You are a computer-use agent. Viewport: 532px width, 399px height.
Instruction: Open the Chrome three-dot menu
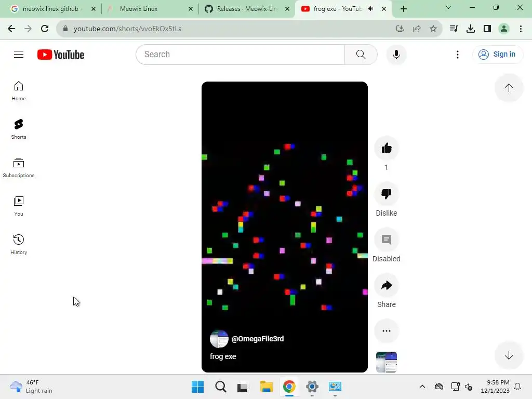(521, 29)
